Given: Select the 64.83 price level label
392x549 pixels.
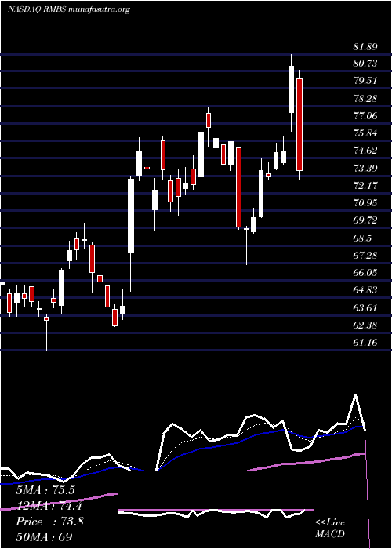Looking at the screenshot, I should pos(365,290).
